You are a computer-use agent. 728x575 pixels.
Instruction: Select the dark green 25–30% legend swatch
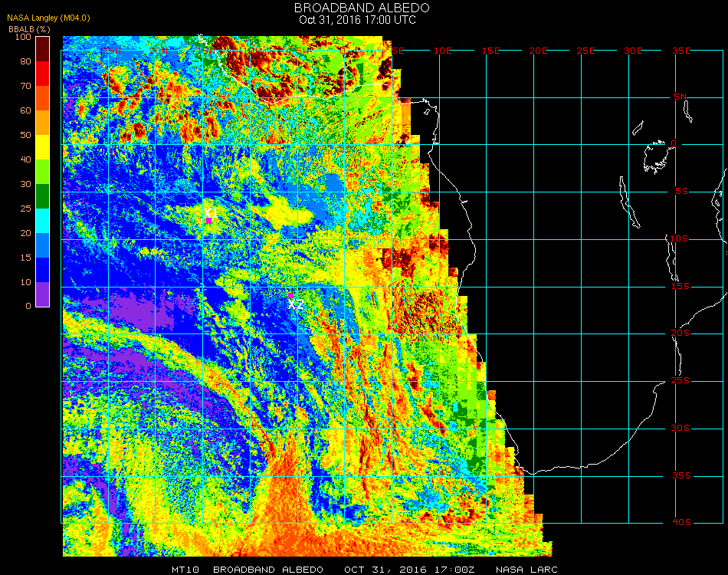coord(43,195)
